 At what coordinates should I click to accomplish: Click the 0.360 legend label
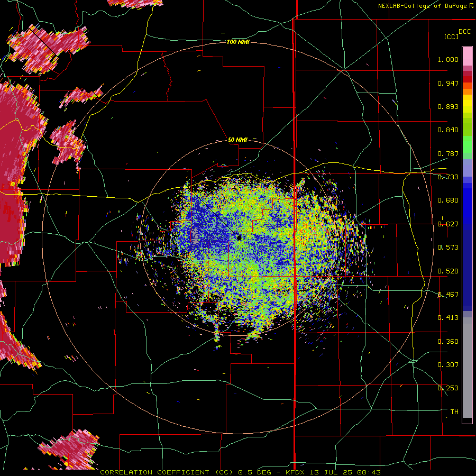pyautogui.click(x=448, y=342)
